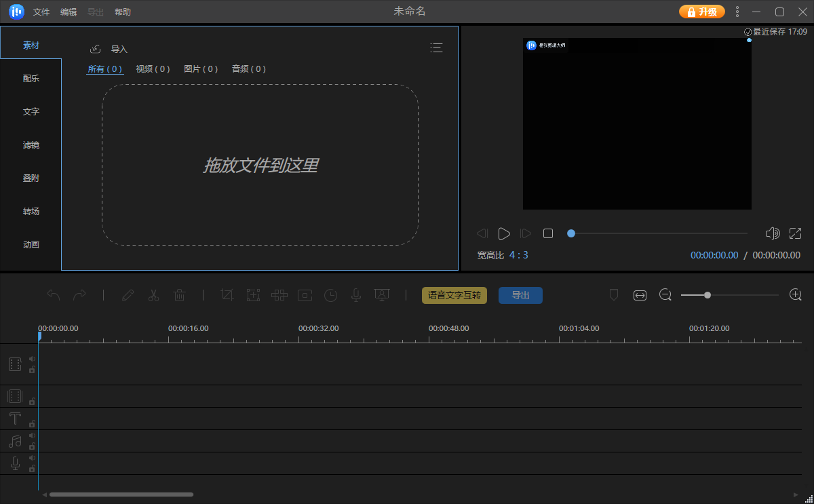
Task: Select the 叠附 sidebar tab
Action: [31, 178]
